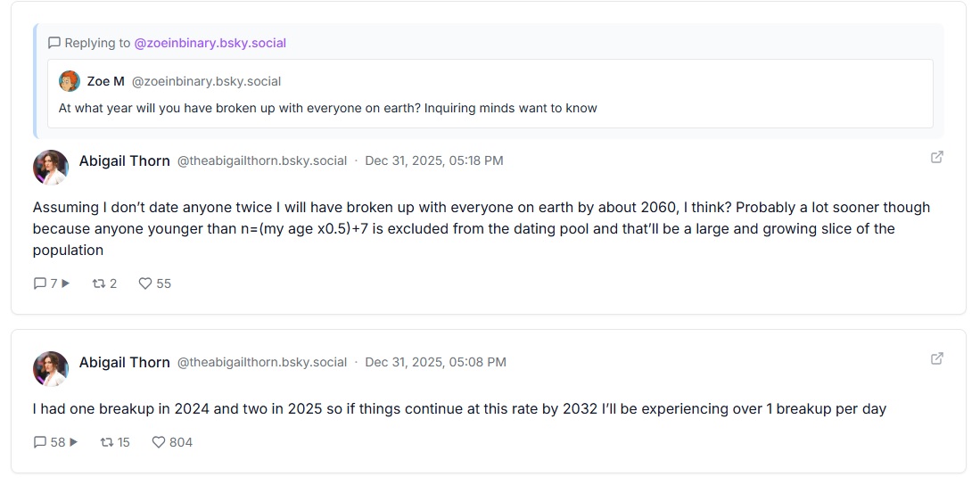Click the Dec 31, 2025, 05:08 PM timestamp

(435, 362)
